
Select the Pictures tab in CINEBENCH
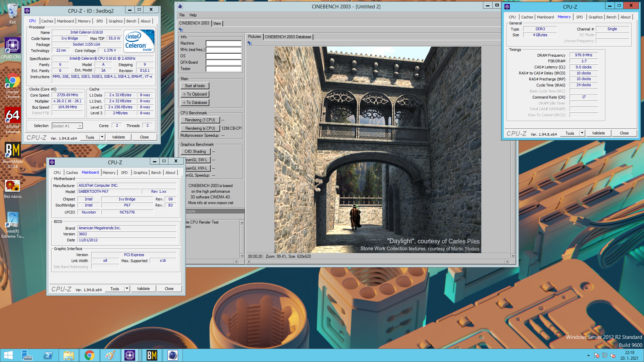point(254,37)
